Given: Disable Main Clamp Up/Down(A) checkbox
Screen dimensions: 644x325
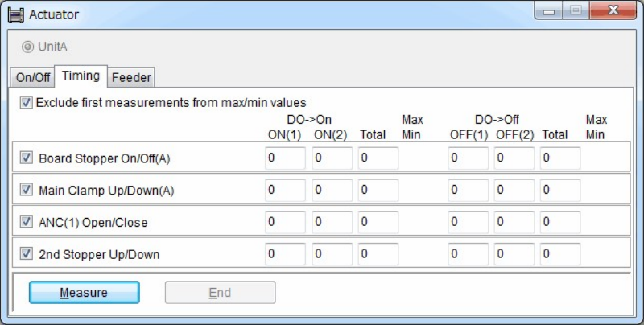Looking at the screenshot, I should pos(27,191).
